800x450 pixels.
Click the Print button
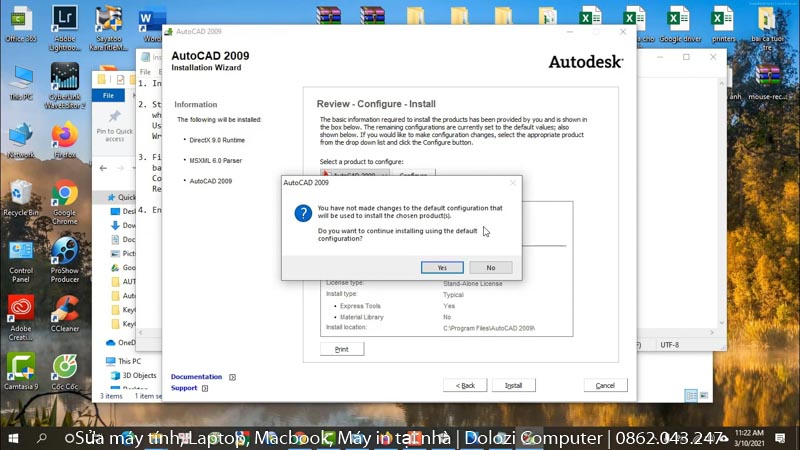341,349
